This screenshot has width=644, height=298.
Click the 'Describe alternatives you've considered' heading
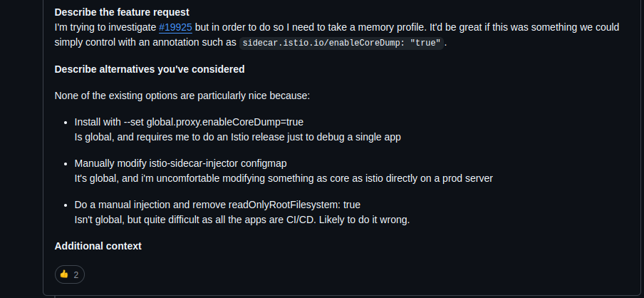point(150,69)
